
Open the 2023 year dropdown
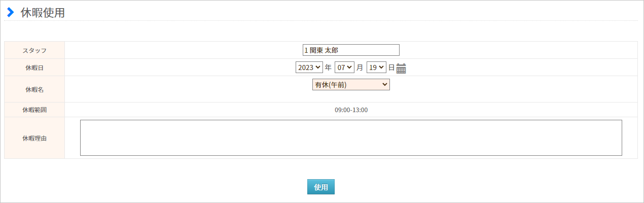pos(309,67)
